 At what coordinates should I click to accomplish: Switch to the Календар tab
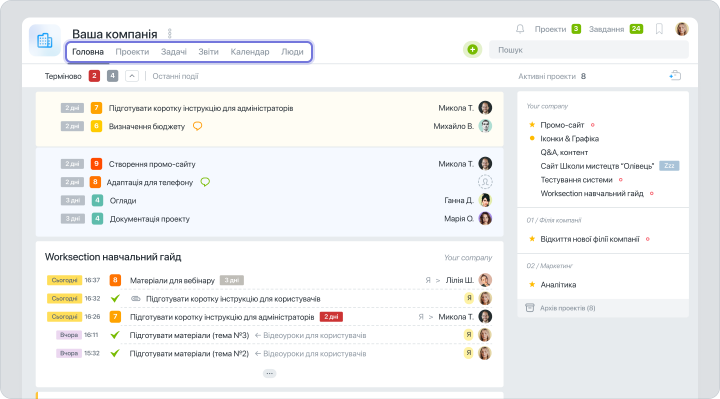click(250, 52)
